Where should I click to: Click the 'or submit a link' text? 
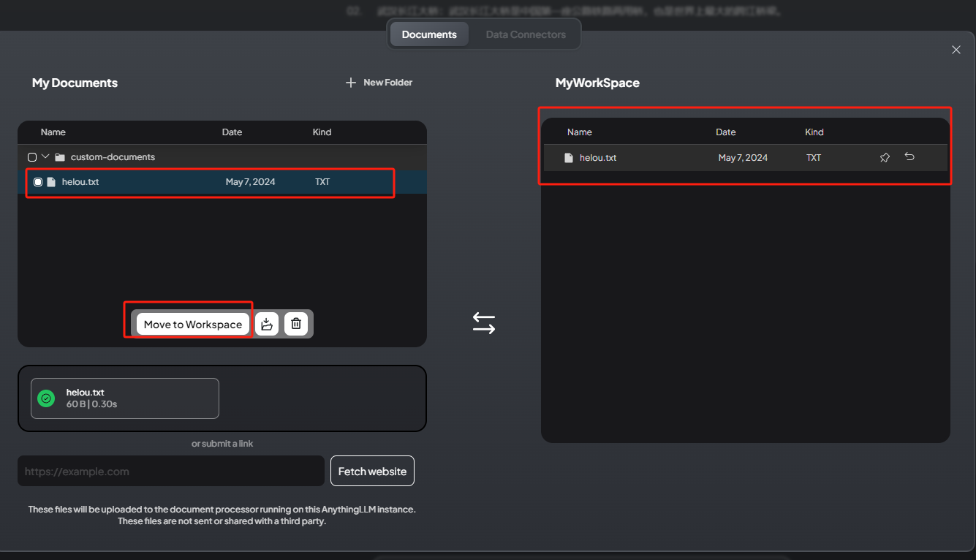[x=222, y=444]
